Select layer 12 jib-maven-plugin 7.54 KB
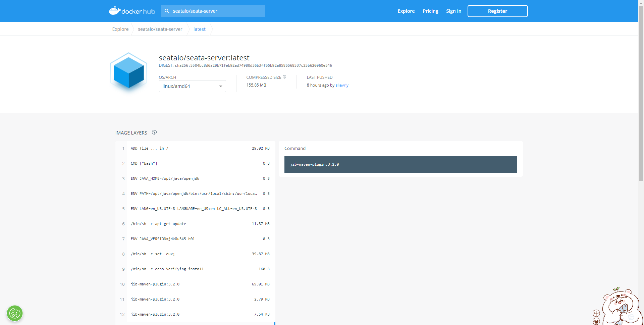 pyautogui.click(x=195, y=314)
